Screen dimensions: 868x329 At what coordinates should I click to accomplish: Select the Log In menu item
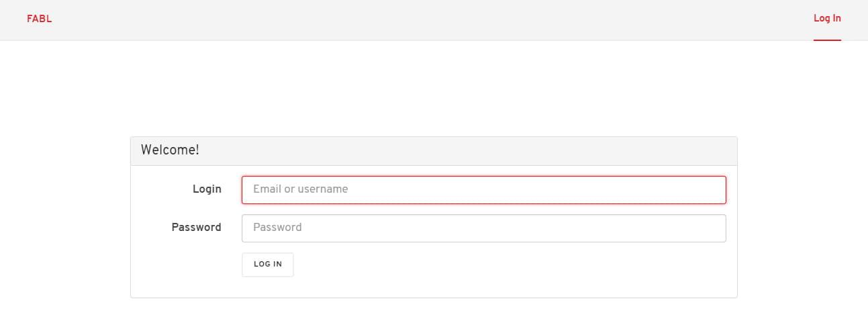point(827,19)
